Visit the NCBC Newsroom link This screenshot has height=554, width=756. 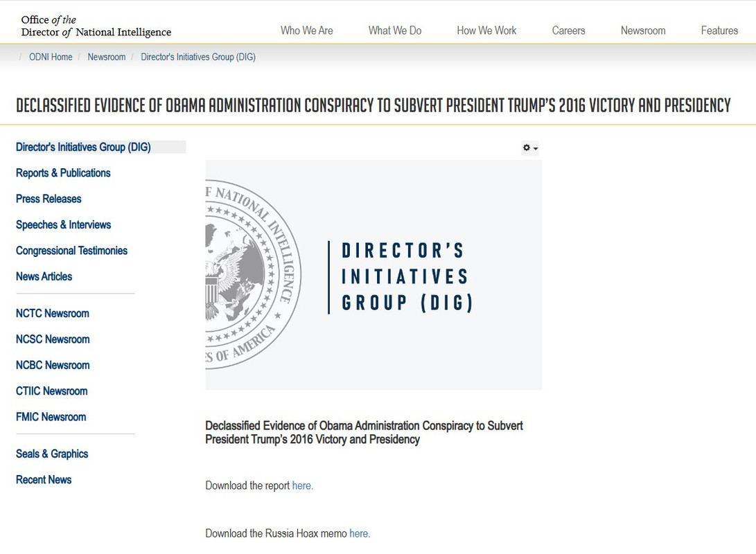(53, 366)
